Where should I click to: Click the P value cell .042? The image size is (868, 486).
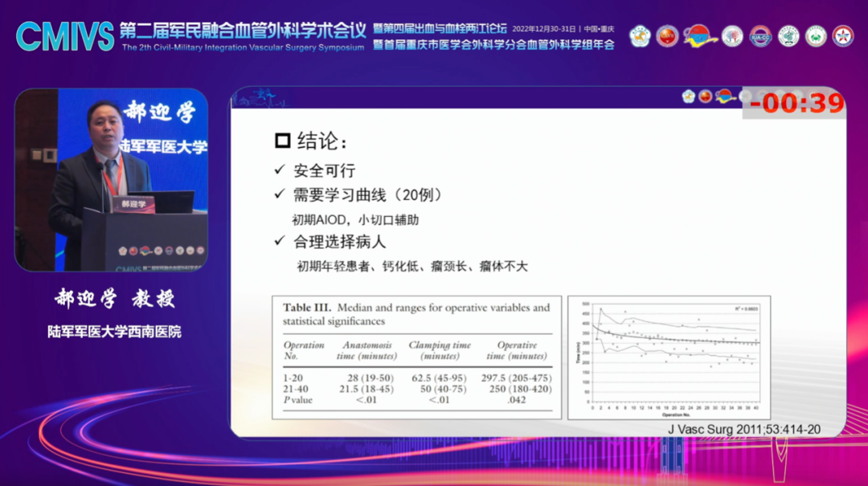point(516,400)
